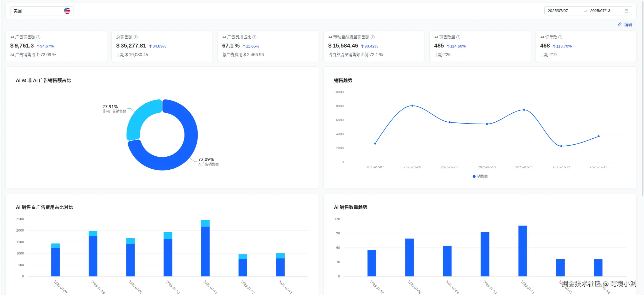Click the 2025-07-11 bar in AI 销售数量趋势
Image resolution: width=644 pixels, height=295 pixels.
(x=523, y=251)
